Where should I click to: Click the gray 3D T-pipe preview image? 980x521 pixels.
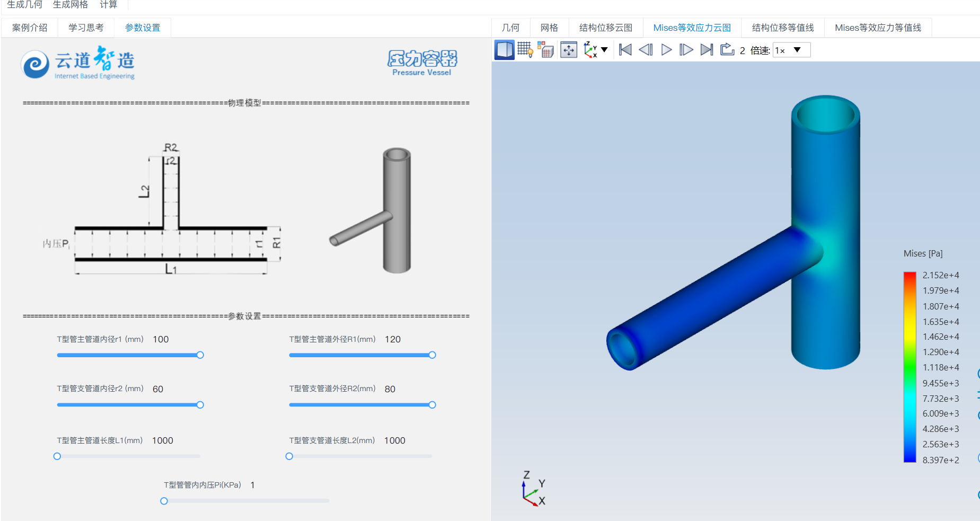point(370,210)
